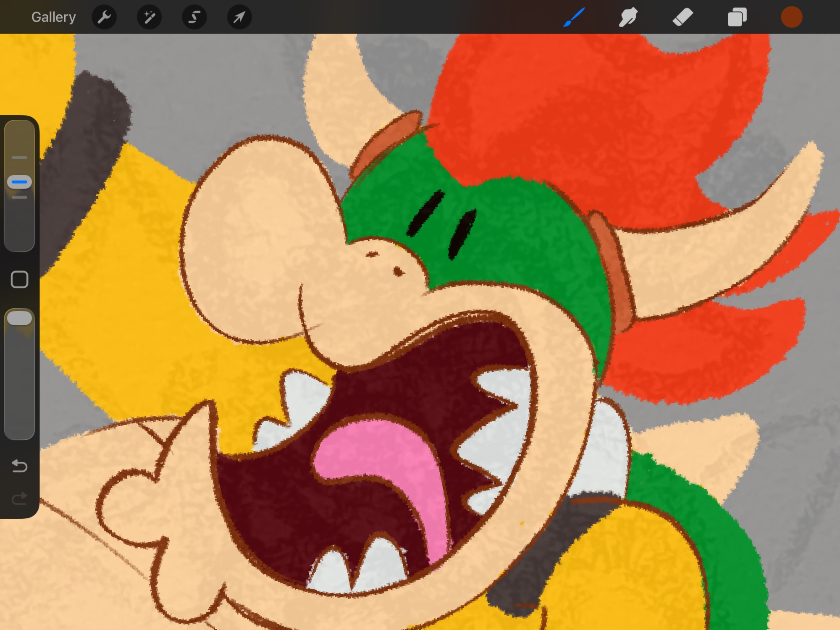This screenshot has height=630, width=840.
Task: Select the Eraser tool
Action: (x=682, y=17)
